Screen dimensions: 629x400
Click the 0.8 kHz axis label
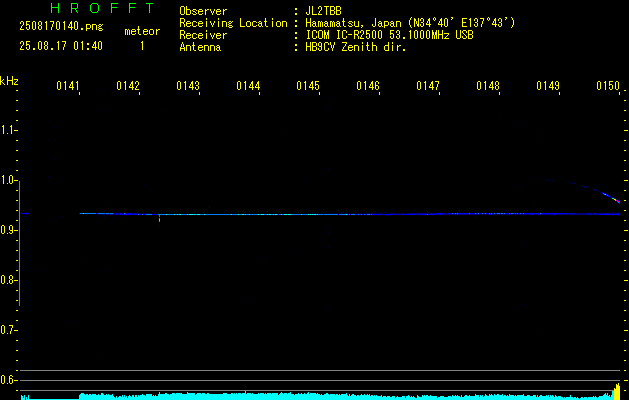[8, 280]
